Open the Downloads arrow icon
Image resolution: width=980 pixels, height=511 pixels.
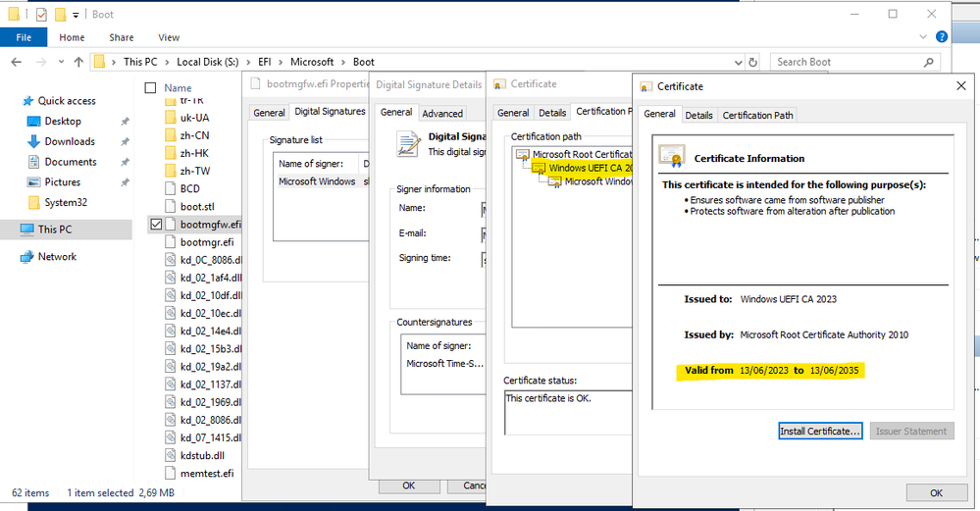point(33,142)
